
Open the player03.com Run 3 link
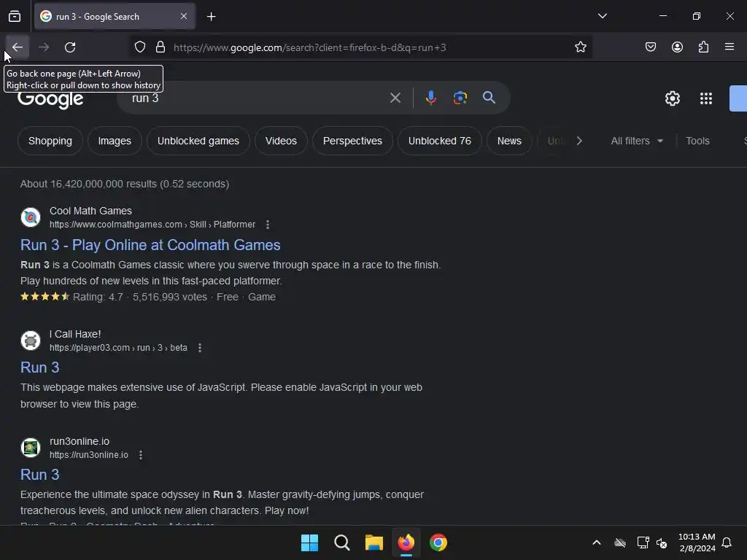tap(39, 367)
